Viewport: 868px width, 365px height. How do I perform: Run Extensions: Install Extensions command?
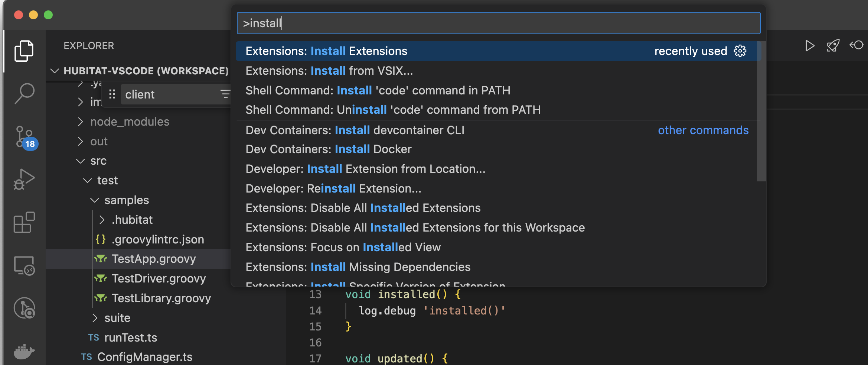click(498, 51)
